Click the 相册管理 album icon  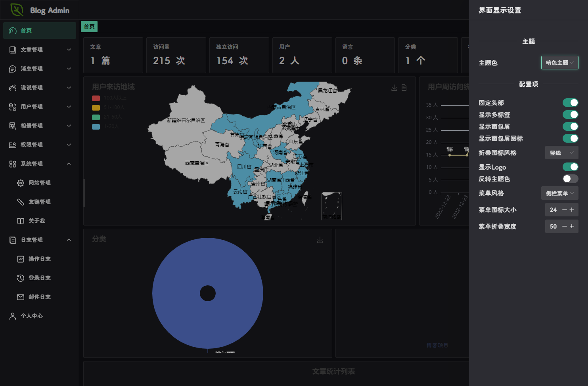pyautogui.click(x=13, y=126)
